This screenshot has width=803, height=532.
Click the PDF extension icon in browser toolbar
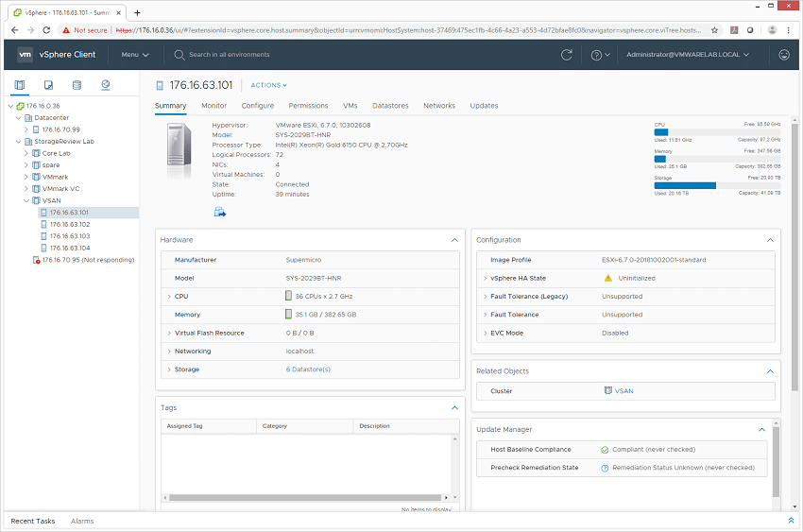tap(734, 30)
